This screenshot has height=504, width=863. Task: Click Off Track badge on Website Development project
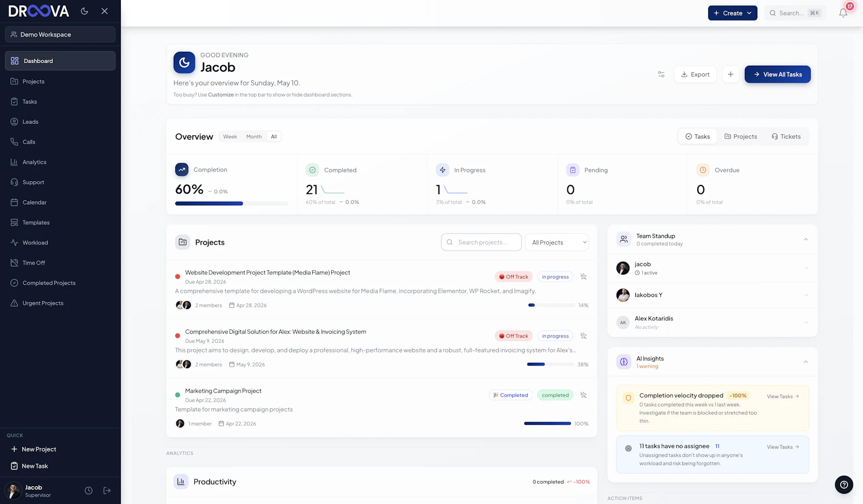513,277
